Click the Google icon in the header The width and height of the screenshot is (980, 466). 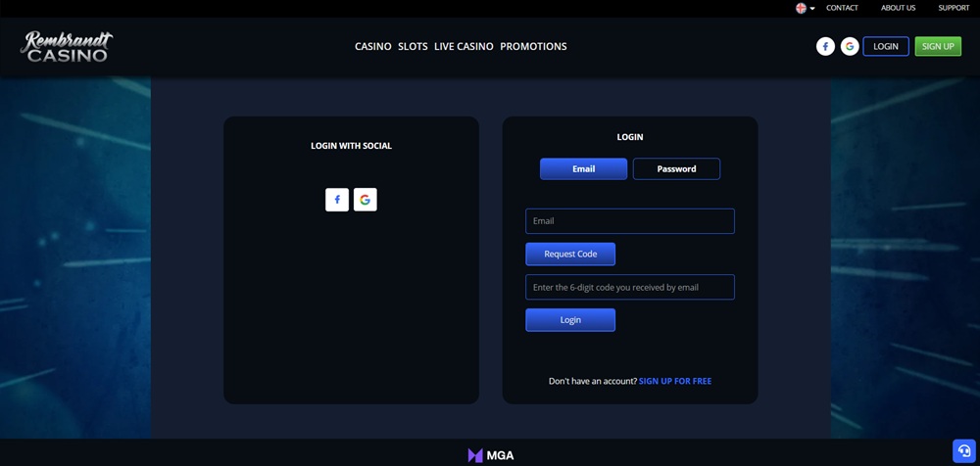tap(850, 46)
